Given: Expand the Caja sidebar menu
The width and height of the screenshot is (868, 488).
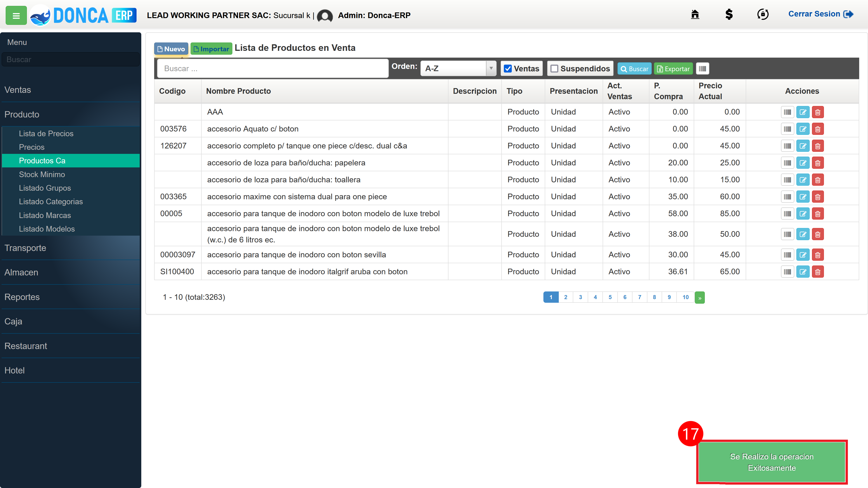Looking at the screenshot, I should point(71,321).
